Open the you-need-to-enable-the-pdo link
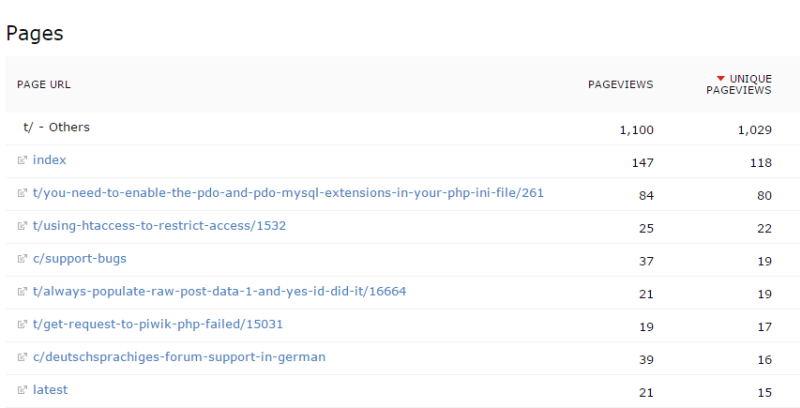800x408 pixels. pos(288,193)
